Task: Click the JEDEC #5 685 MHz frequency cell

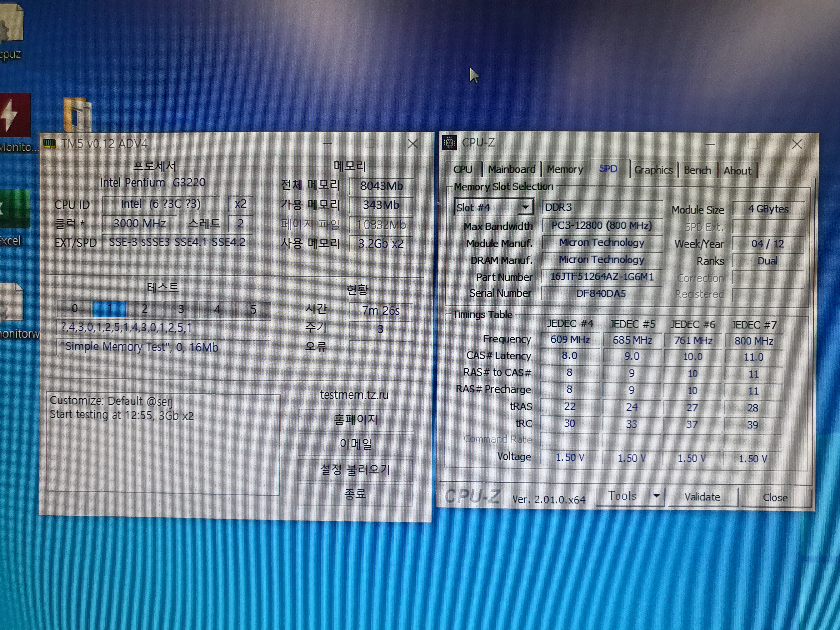Action: (x=632, y=340)
